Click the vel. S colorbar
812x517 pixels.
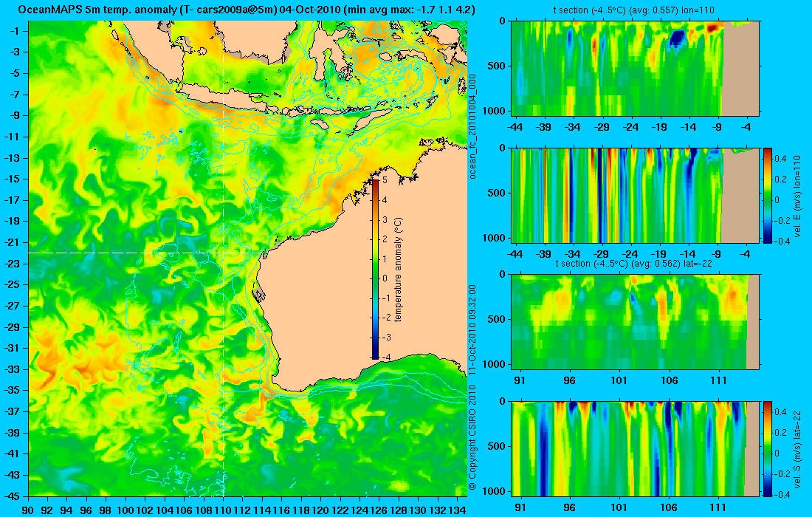pyautogui.click(x=768, y=448)
